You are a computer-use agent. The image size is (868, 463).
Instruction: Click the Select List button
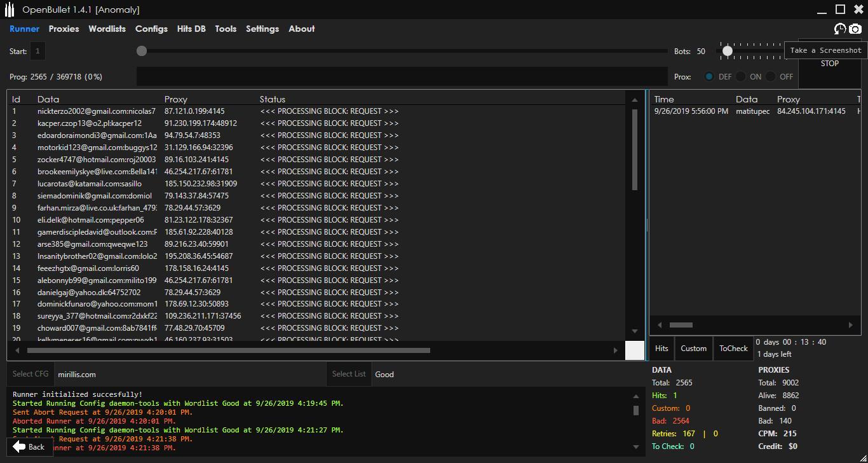[x=349, y=374]
